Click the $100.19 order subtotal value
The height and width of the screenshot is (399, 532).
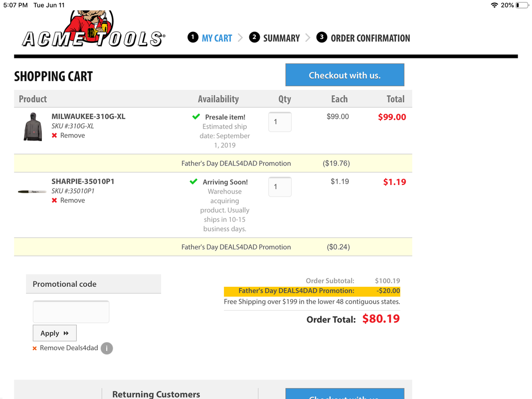point(387,281)
